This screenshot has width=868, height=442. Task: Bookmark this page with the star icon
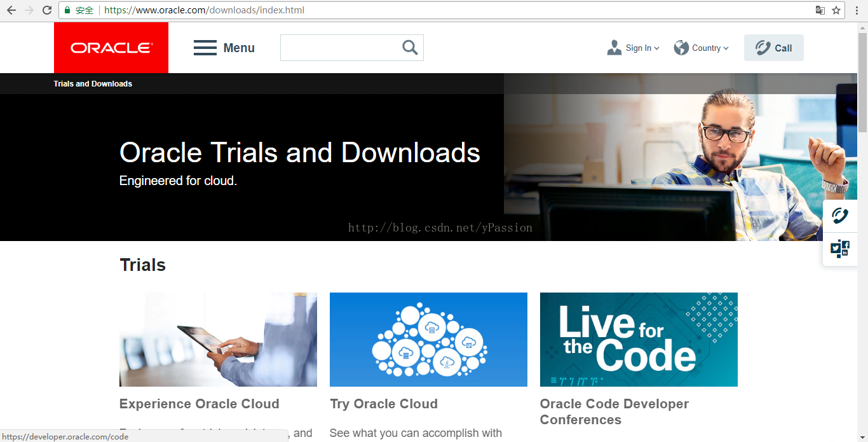click(x=836, y=10)
